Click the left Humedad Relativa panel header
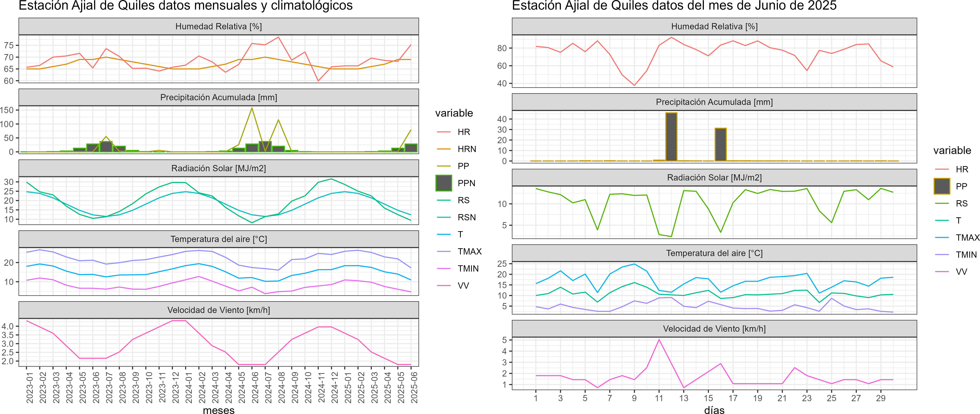980x414 pixels. (x=219, y=26)
